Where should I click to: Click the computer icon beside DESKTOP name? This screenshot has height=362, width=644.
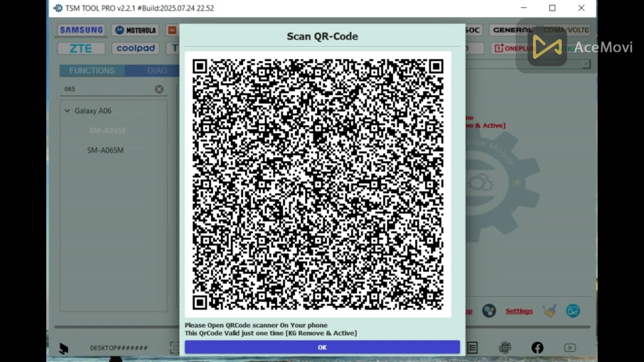(63, 348)
